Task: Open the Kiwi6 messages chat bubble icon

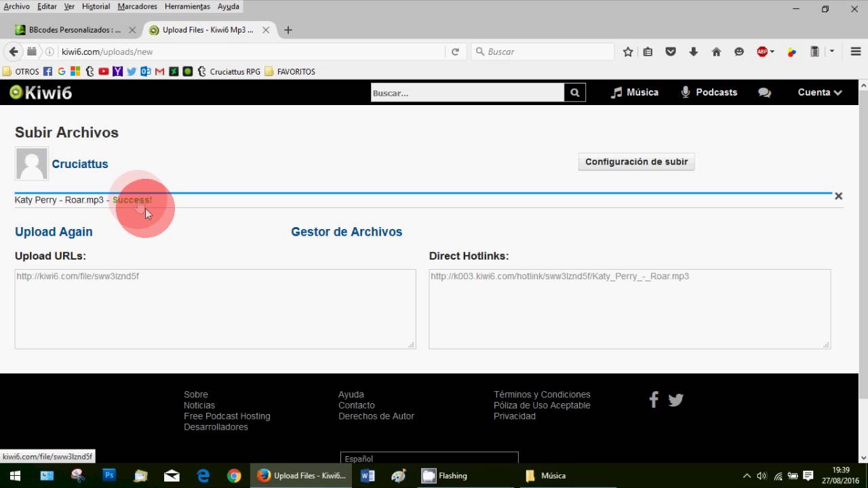Action: pos(764,93)
